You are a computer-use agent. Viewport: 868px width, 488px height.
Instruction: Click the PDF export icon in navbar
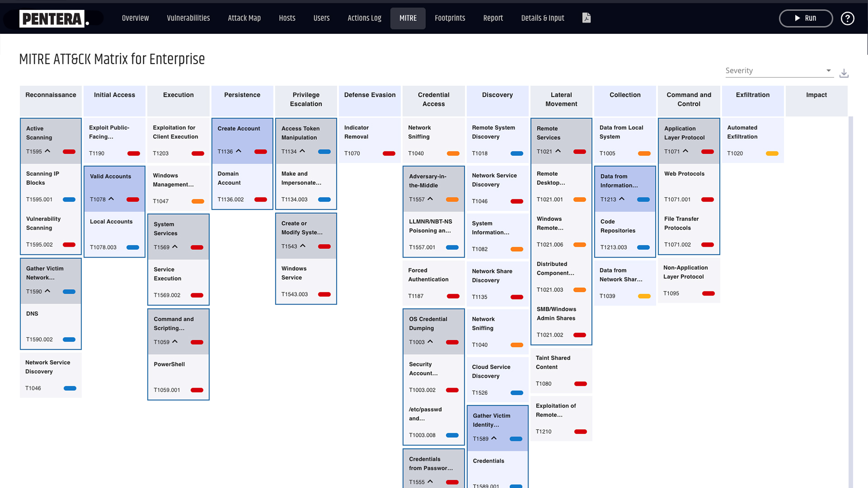pos(586,18)
